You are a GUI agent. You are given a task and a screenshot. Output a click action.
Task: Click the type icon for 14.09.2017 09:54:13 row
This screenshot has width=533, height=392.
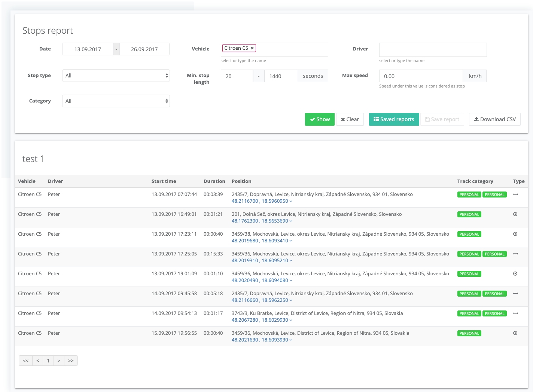pos(515,313)
